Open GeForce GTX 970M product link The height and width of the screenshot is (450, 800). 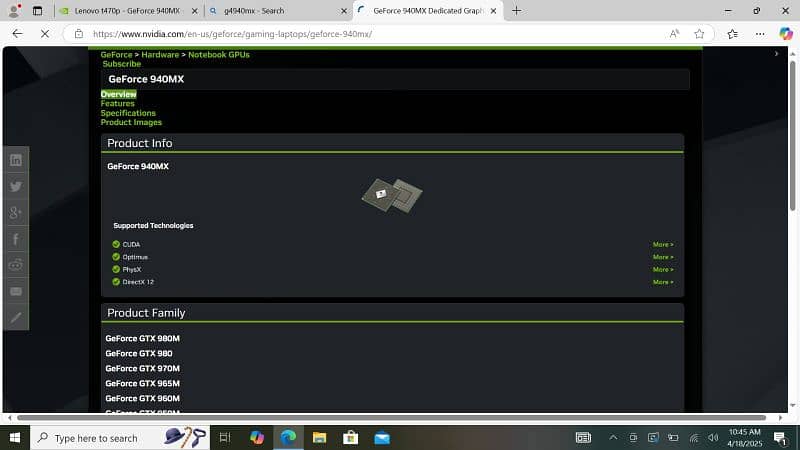coord(142,368)
